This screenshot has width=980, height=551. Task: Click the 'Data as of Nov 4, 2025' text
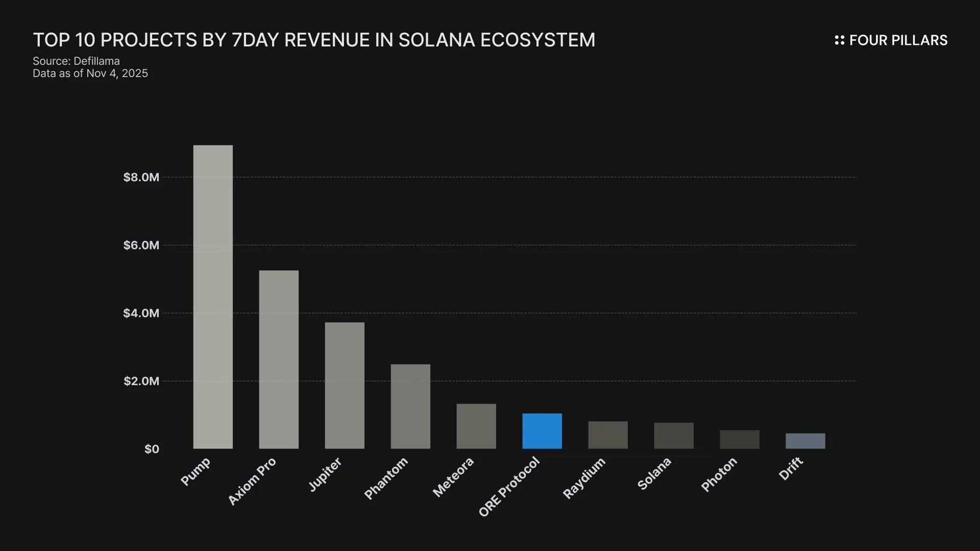(x=90, y=73)
